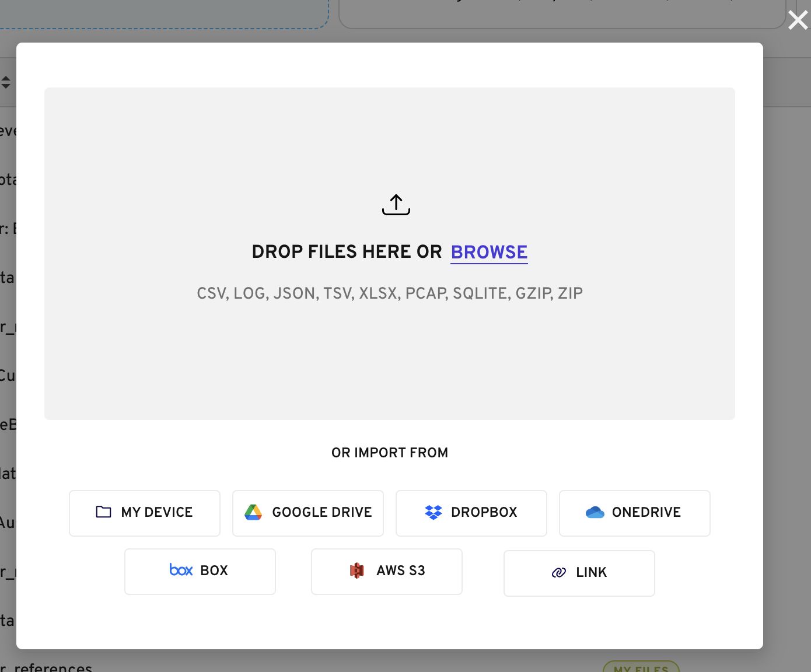Click the BROWSE link
The image size is (811, 672).
tap(489, 252)
